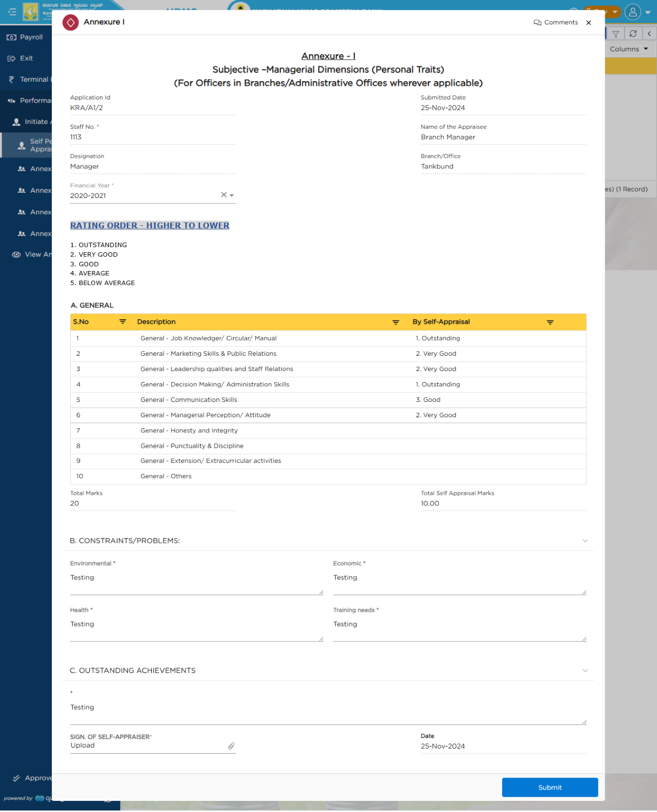Click the Financial Year field value 2020-2021

88,196
